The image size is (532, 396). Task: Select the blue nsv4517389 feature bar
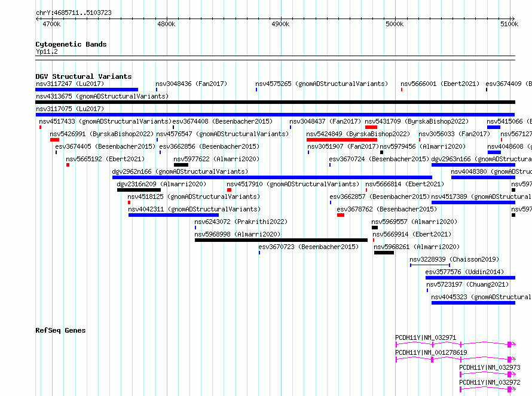(473, 202)
